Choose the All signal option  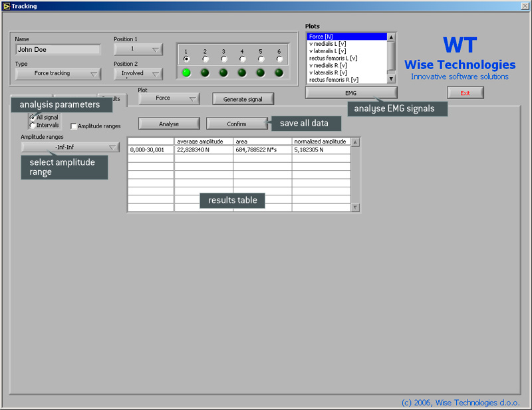33,118
